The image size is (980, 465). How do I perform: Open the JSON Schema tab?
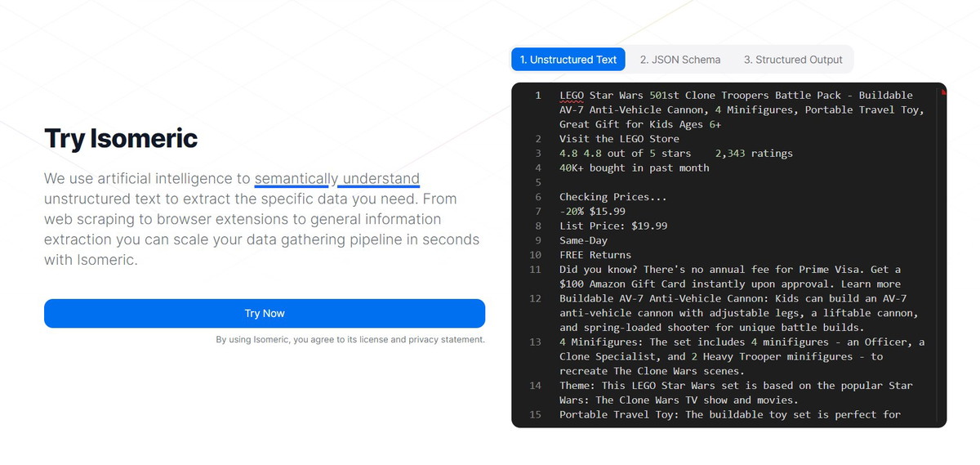(x=679, y=60)
